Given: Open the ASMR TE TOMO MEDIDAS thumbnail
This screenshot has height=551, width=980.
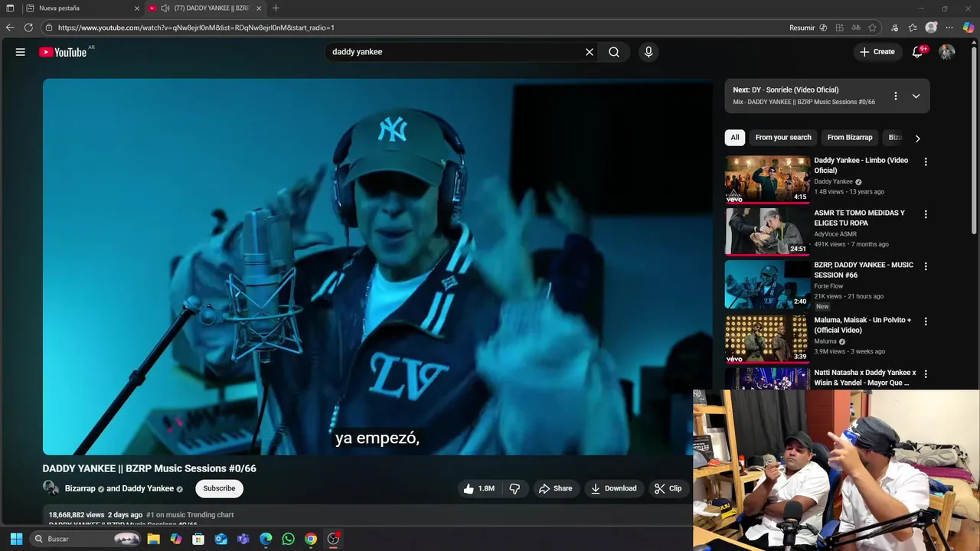Looking at the screenshot, I should [767, 231].
